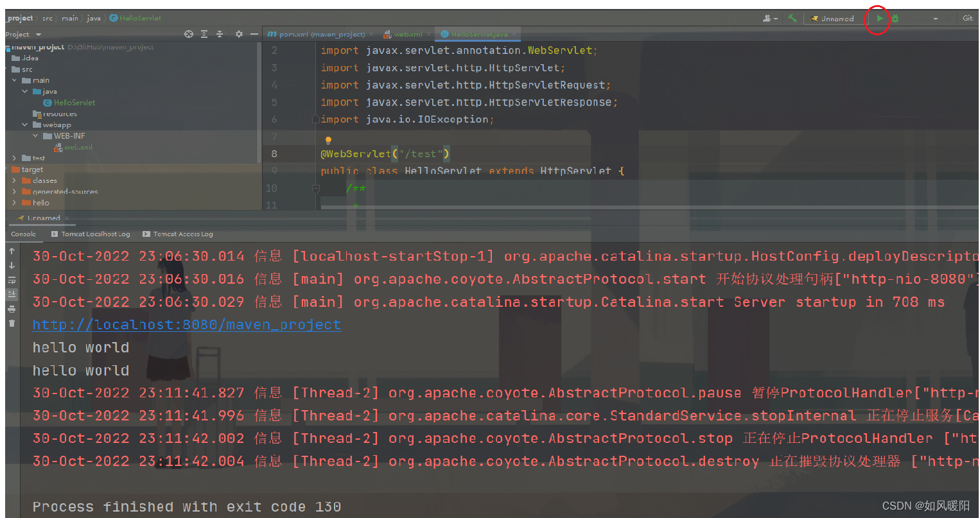The image size is (980, 518).
Task: Print console output with the printer icon
Action: tap(12, 309)
